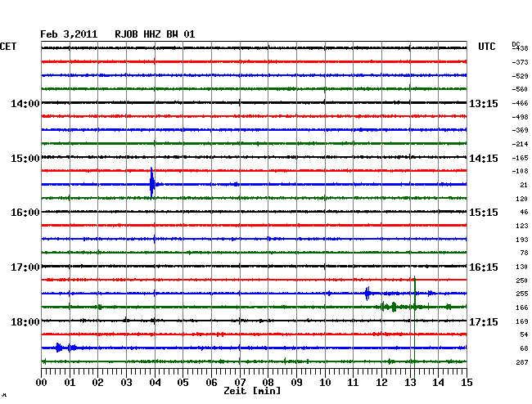
Task: Click the 16:15 UTC time label
Action: coord(484,267)
